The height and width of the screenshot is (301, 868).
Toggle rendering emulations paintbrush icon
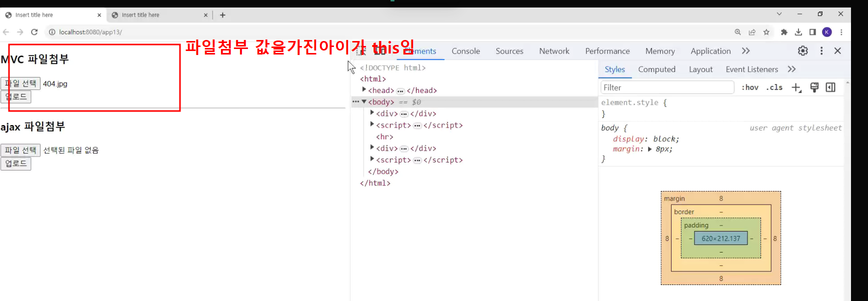pos(814,87)
